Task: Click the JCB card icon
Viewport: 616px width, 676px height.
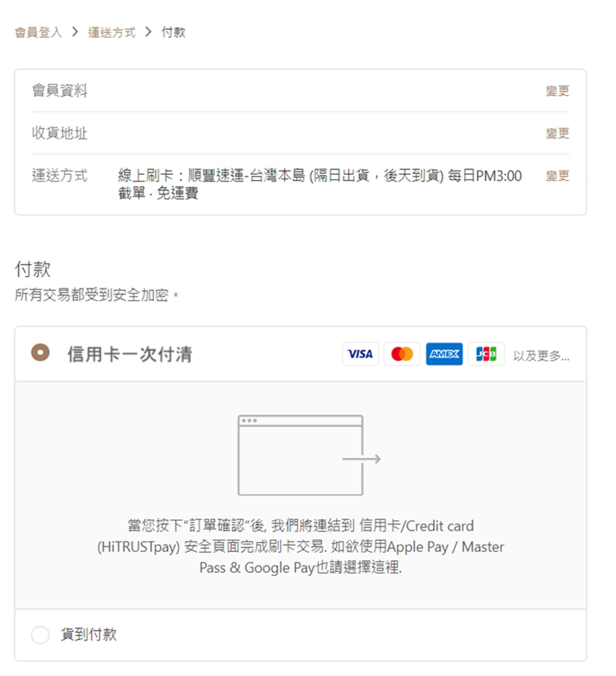Action: 486,354
